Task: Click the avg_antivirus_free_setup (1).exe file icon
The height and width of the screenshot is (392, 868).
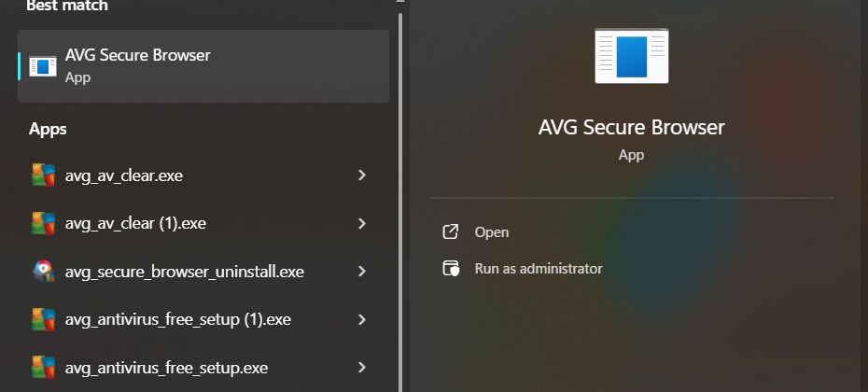Action: tap(43, 319)
